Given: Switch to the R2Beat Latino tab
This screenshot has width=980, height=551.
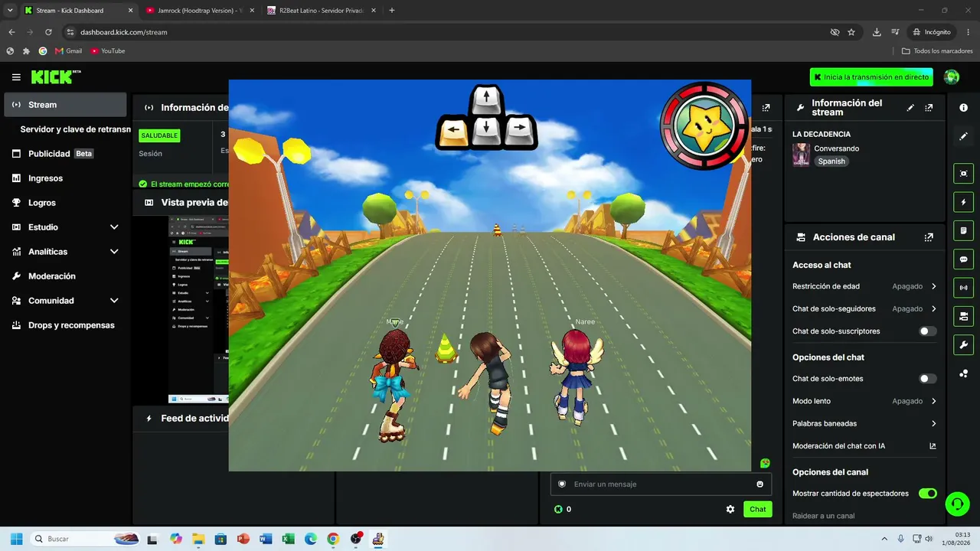Looking at the screenshot, I should click(x=322, y=11).
